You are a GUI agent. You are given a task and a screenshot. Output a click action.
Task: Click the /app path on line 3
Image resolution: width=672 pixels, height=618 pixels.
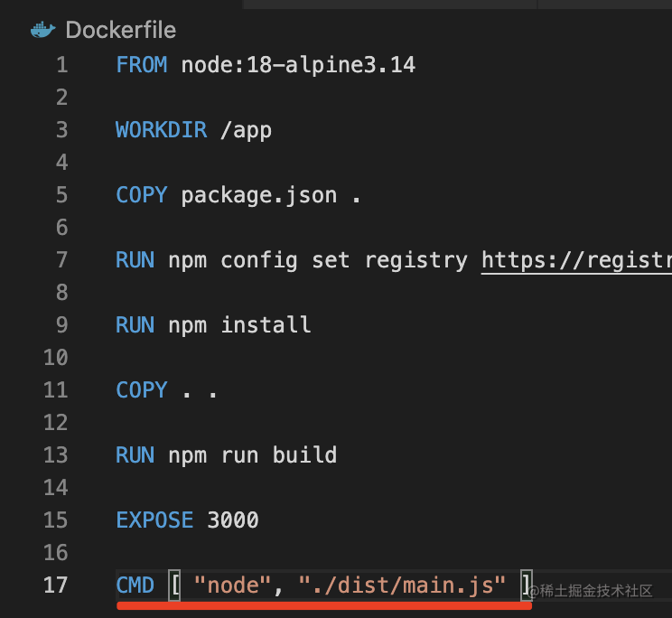tap(246, 131)
